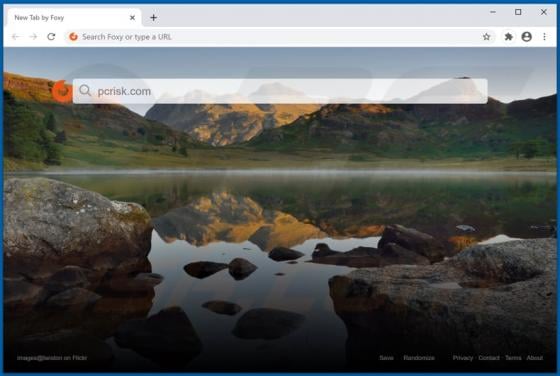The image size is (560, 376).
Task: Open the user profile avatar
Action: tap(526, 37)
